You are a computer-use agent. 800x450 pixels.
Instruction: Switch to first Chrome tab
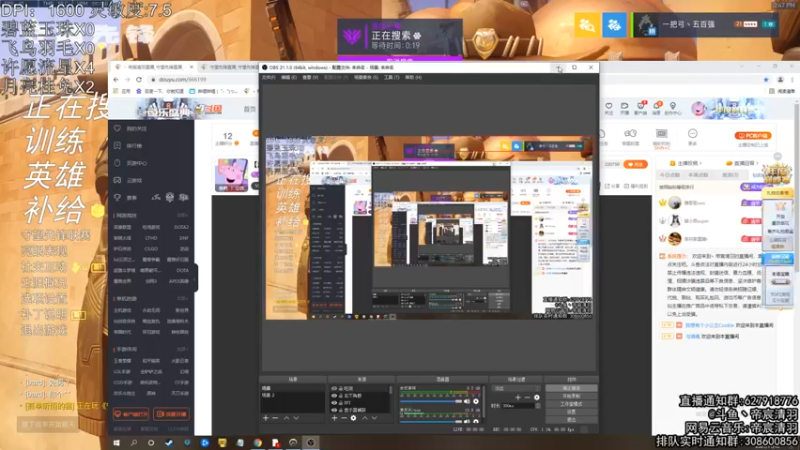[153, 67]
